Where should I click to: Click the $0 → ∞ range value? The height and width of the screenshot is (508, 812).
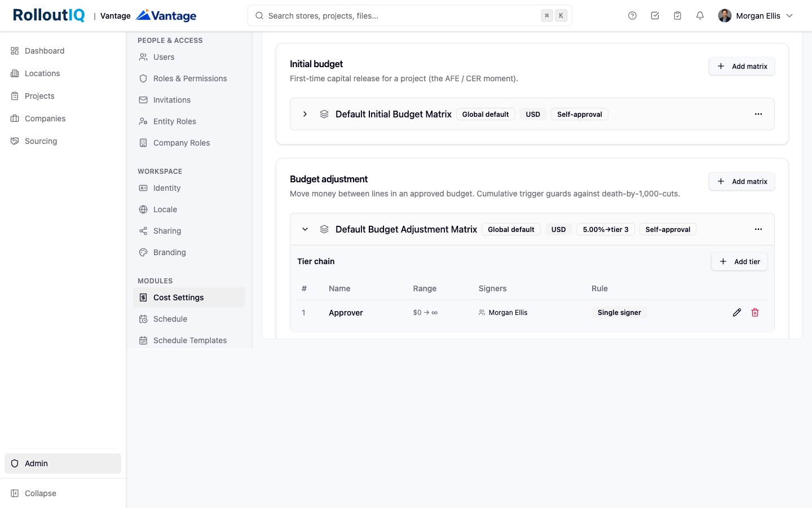(x=425, y=313)
